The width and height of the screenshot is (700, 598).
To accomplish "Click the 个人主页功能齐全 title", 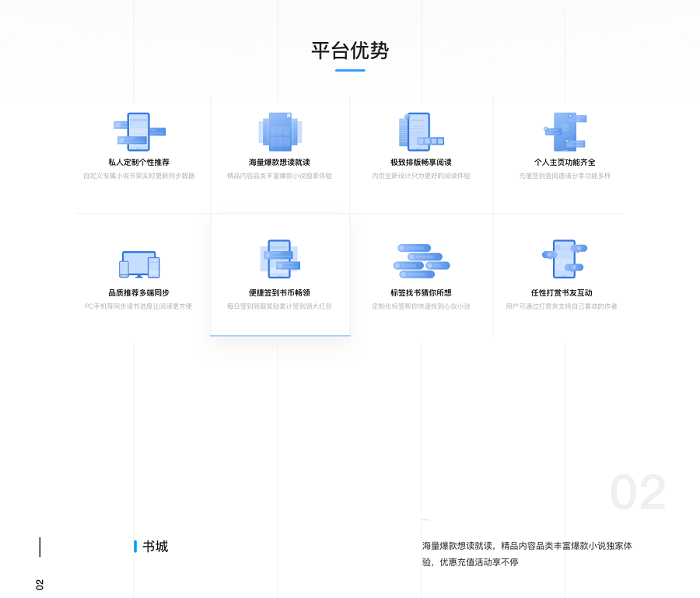I will (565, 163).
